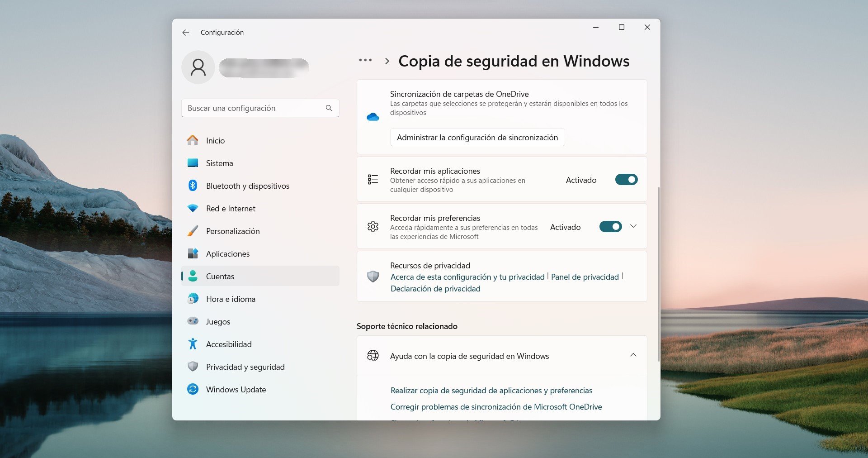Go to Sistema settings
Screen dimensions: 868x458
coord(260,163)
